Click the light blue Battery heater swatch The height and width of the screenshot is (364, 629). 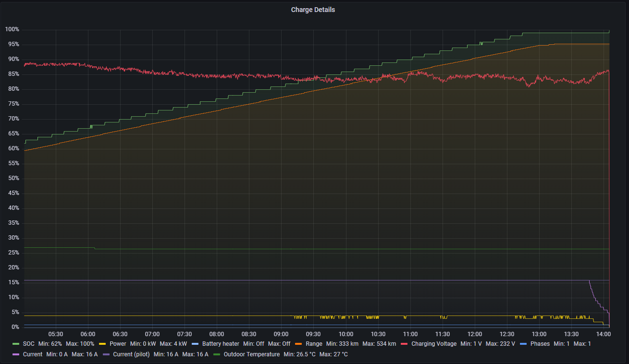pos(196,344)
